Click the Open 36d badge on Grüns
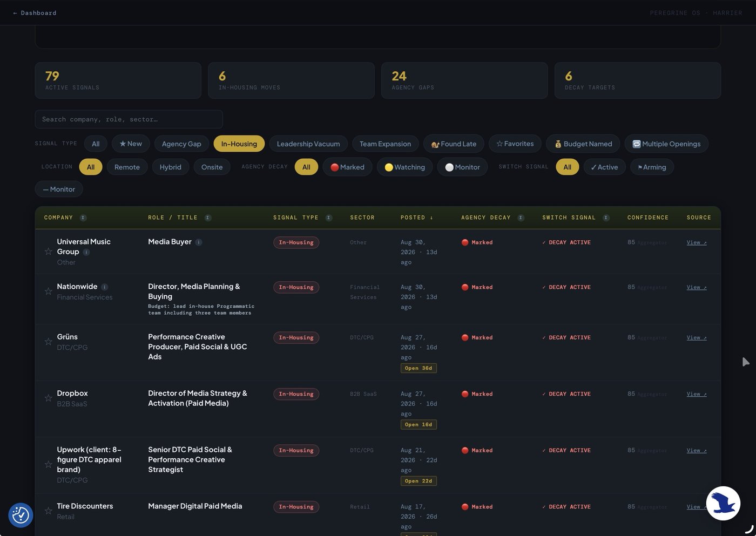 [x=418, y=368]
